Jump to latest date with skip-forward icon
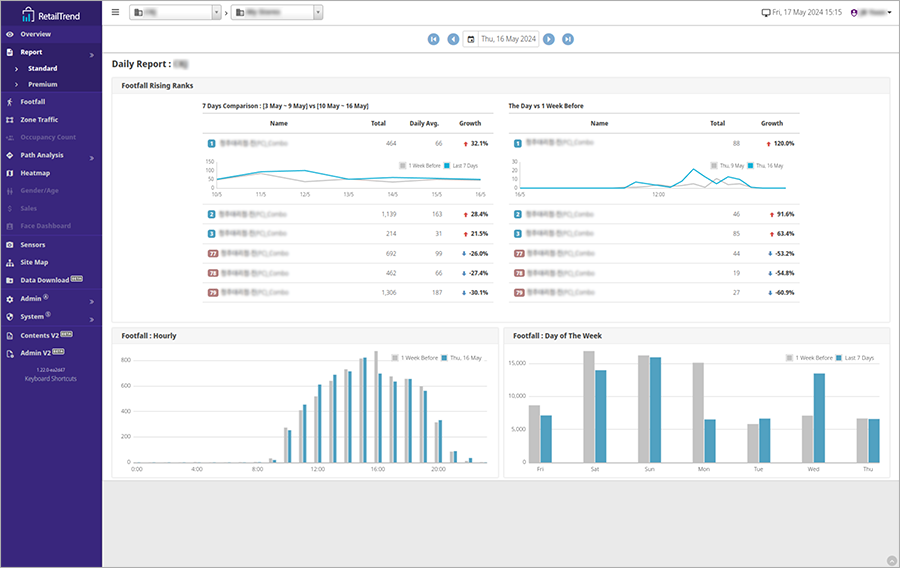The width and height of the screenshot is (900, 568). pyautogui.click(x=568, y=39)
